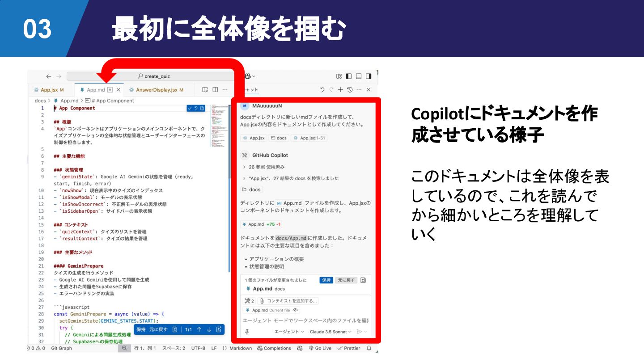Click 元に戻す in the editor's floating change bar
This screenshot has width=644, height=362.
pos(158,329)
